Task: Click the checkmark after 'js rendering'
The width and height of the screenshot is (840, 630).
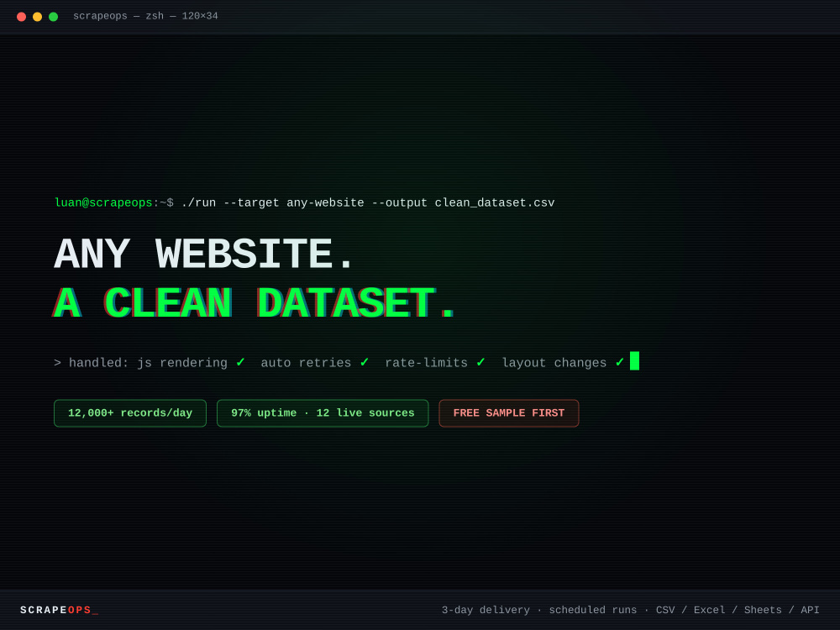Action: (x=240, y=362)
